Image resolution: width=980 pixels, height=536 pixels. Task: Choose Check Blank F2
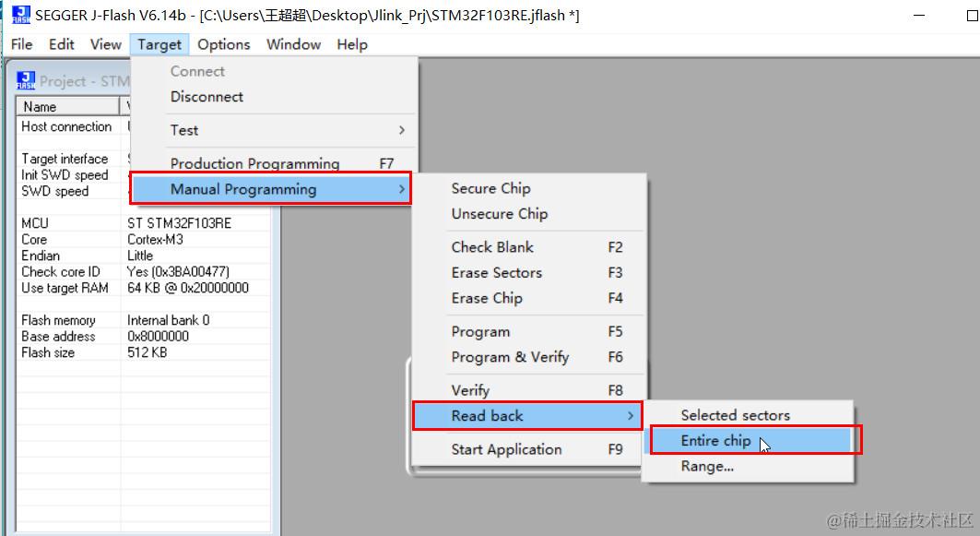tap(529, 247)
